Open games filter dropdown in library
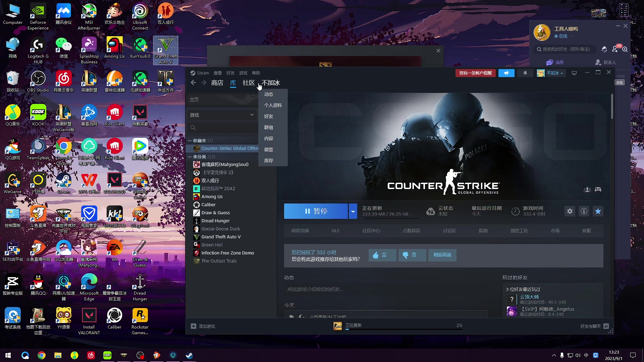The height and width of the screenshot is (362, 644). coord(222,115)
